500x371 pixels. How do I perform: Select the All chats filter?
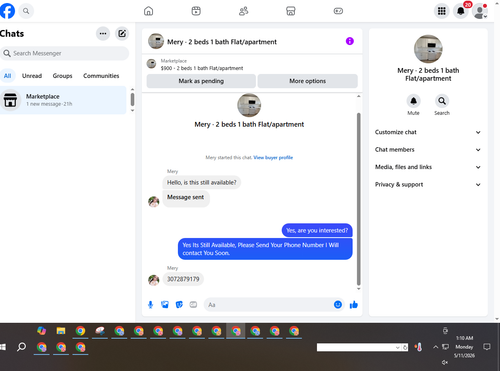pyautogui.click(x=7, y=76)
